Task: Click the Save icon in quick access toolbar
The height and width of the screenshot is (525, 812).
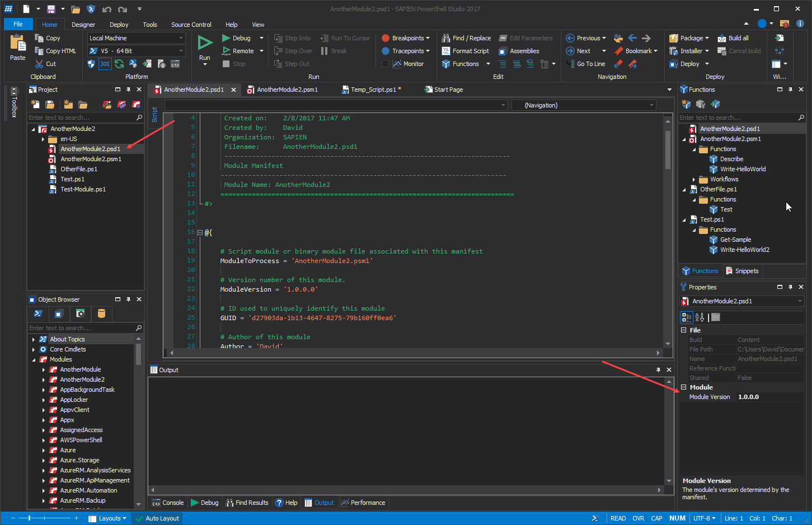Action: (x=51, y=9)
